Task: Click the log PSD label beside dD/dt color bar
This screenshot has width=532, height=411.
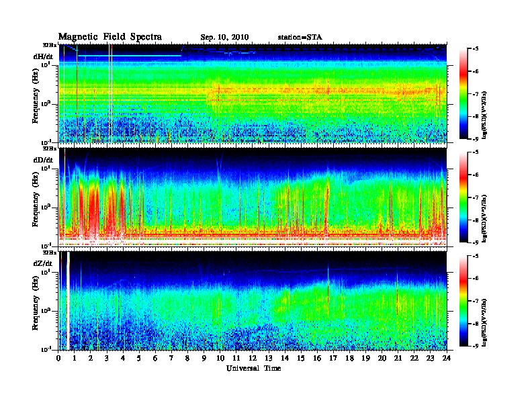Action: 485,219
